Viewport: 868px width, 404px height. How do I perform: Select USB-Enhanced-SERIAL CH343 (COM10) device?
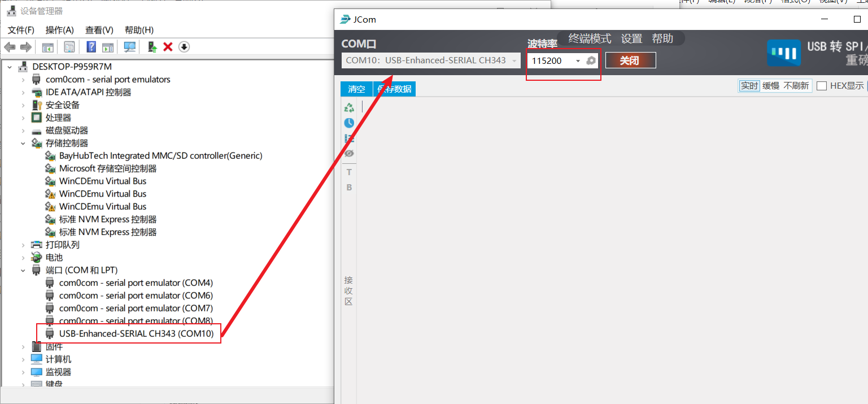coord(136,333)
